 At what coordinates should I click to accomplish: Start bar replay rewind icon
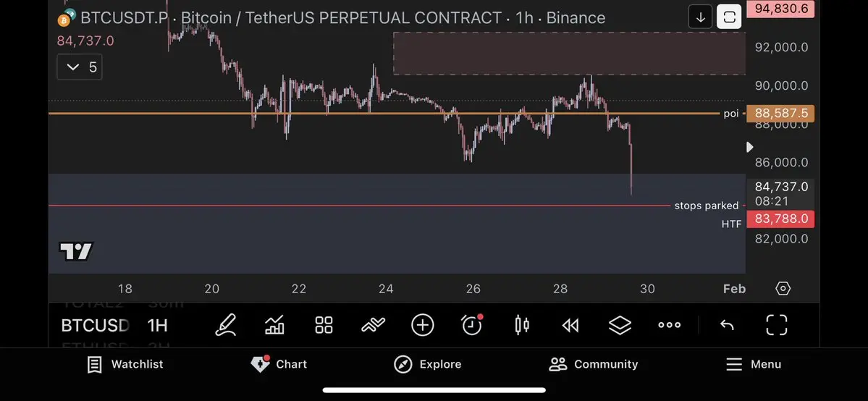pyautogui.click(x=570, y=325)
